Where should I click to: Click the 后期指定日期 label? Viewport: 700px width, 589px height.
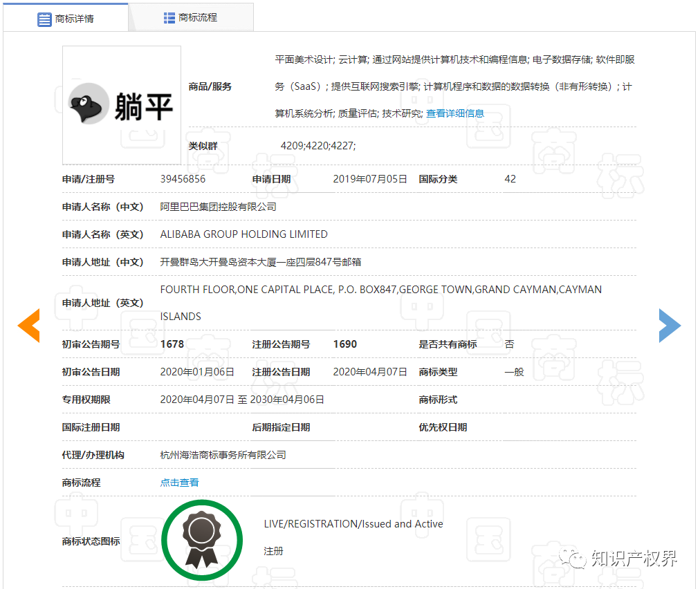coord(282,427)
